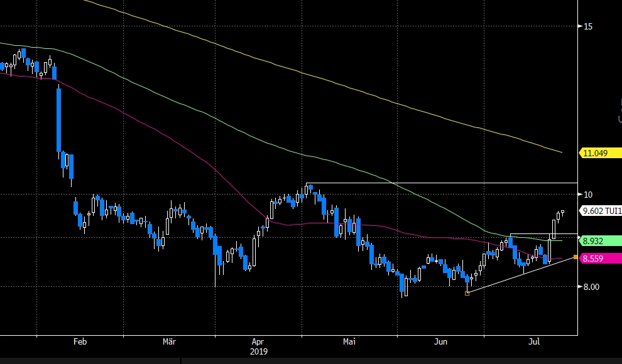
Task: Select the Jun label on time axis
Action: coord(441,342)
